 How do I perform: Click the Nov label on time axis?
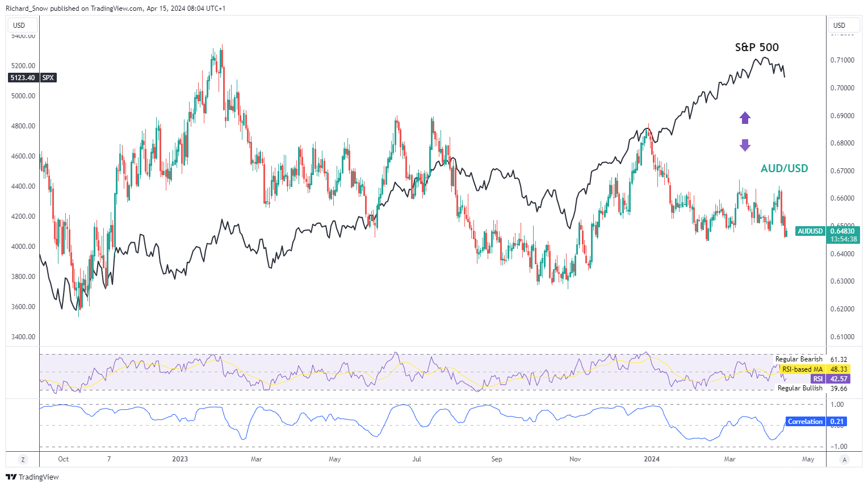coord(575,459)
